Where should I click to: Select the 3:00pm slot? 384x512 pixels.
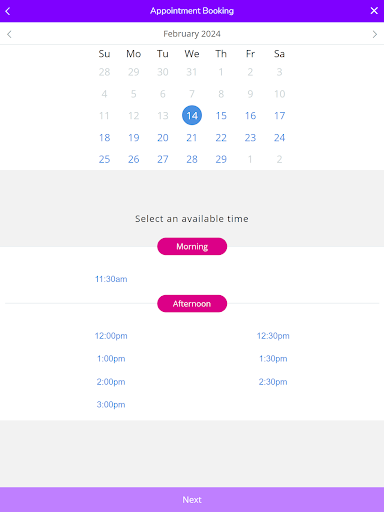[111, 405]
